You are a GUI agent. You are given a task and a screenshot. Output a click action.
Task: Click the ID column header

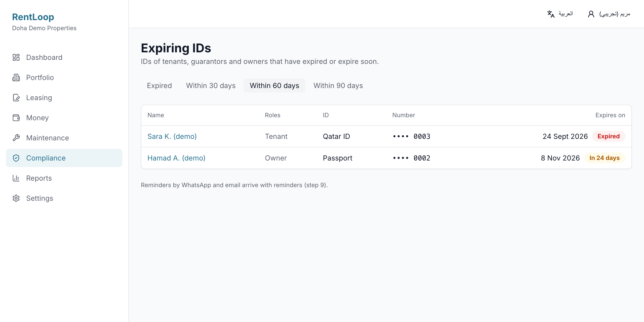pos(326,115)
